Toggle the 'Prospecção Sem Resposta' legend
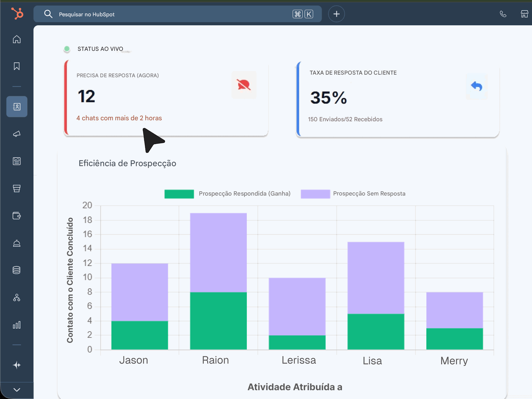Image resolution: width=532 pixels, height=399 pixels. (315, 194)
